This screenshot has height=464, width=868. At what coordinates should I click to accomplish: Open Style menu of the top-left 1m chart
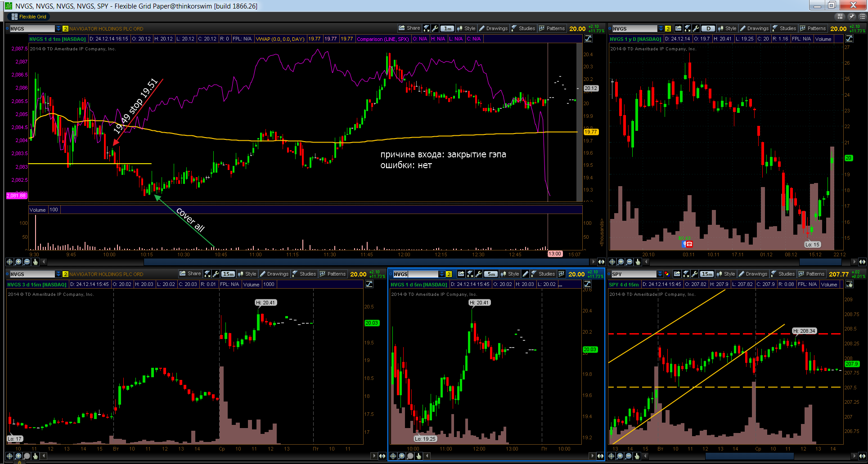pos(466,28)
